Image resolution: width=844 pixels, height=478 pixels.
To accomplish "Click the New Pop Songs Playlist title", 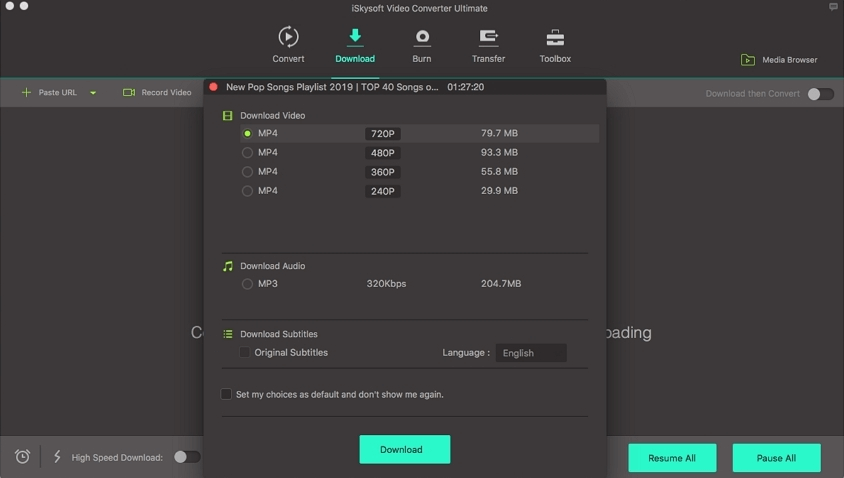I will pyautogui.click(x=332, y=87).
